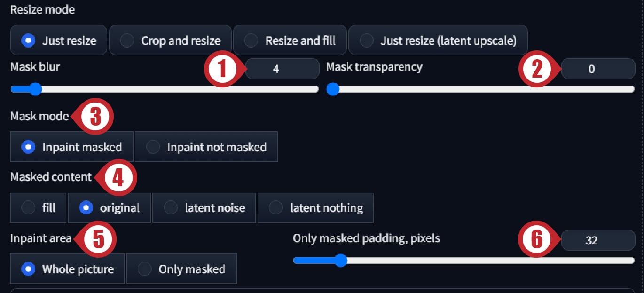The height and width of the screenshot is (293, 644).
Task: Select Only masked inpaint area
Action: pos(181,269)
